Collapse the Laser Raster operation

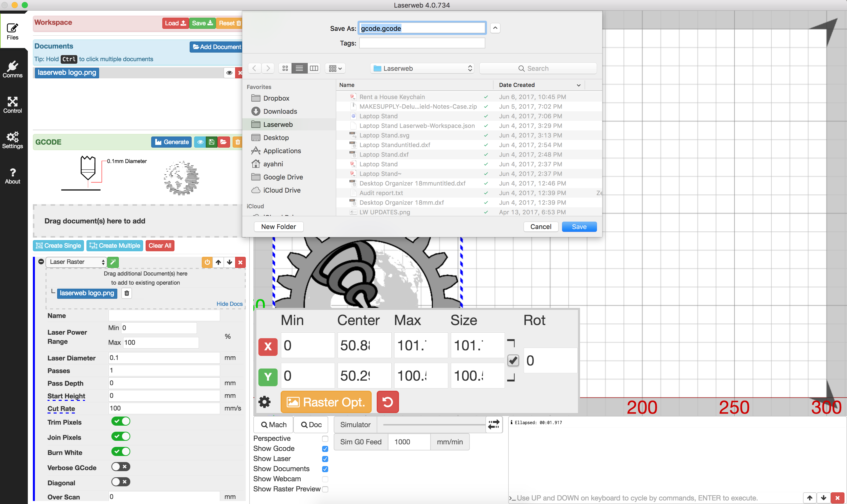(41, 262)
